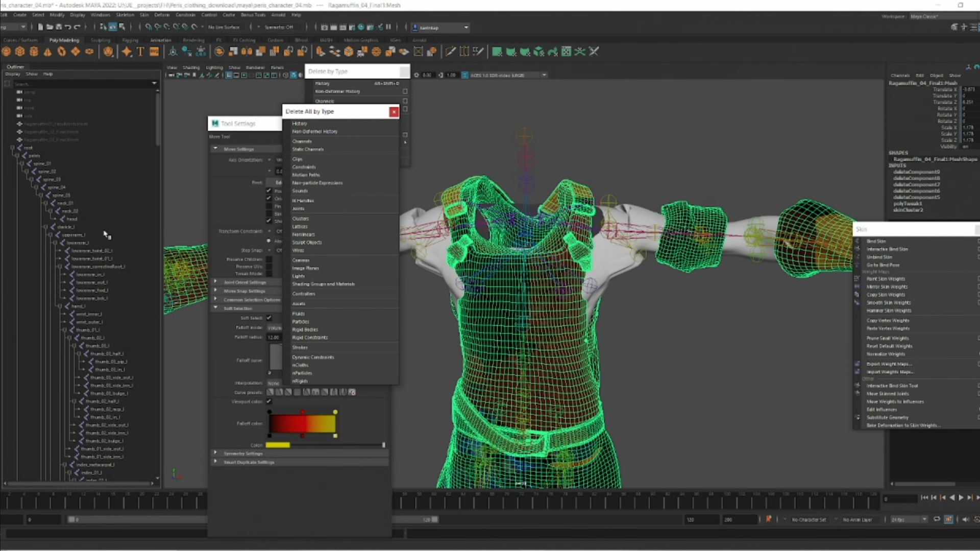The image size is (980, 551).
Task: Collapse the Move Settings section
Action: tap(215, 149)
